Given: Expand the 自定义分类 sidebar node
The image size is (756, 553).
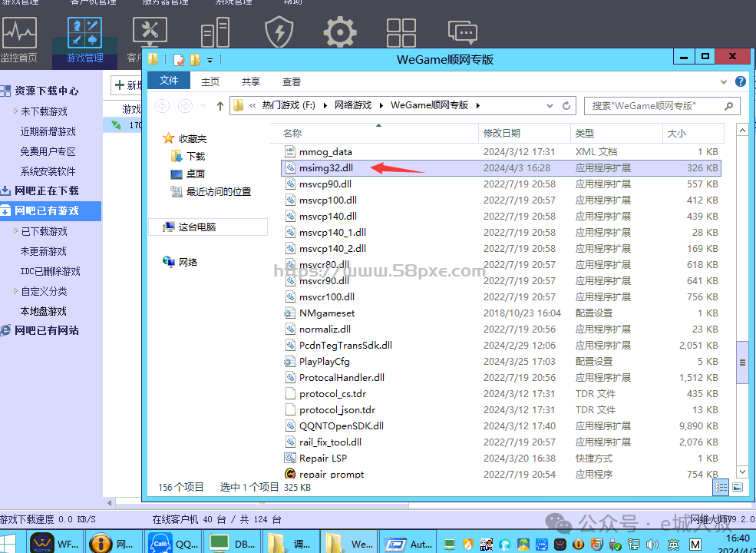Looking at the screenshot, I should [16, 291].
